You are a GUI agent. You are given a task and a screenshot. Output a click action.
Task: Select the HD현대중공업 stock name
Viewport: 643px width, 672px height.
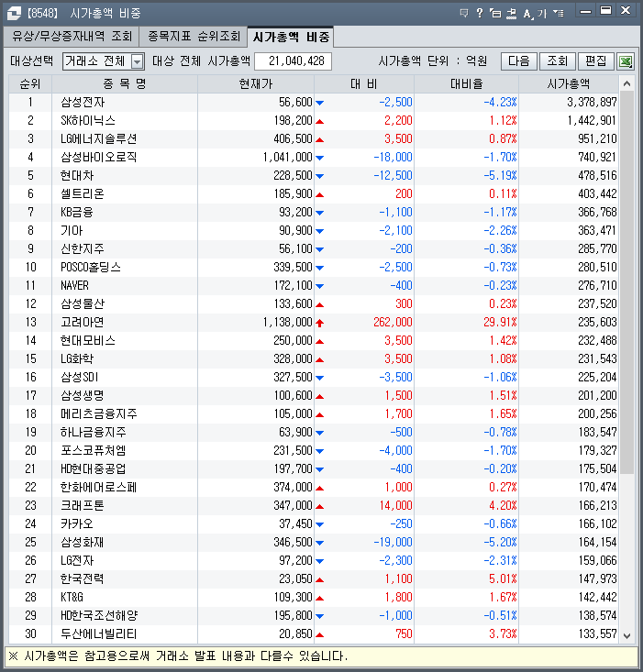pos(93,469)
